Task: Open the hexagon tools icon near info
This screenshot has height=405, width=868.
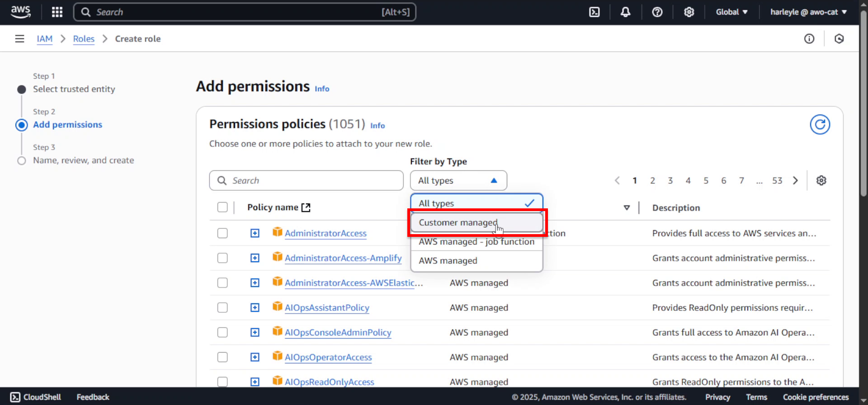Action: [x=839, y=39]
